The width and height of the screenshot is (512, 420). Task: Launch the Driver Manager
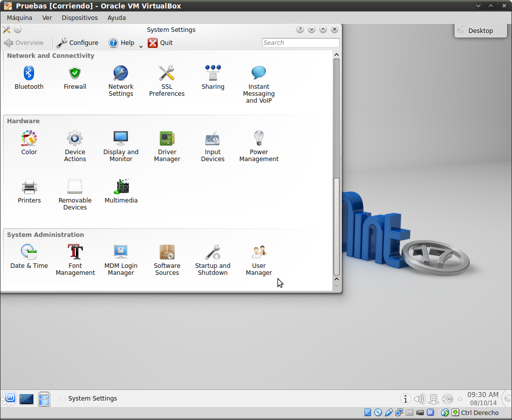tap(167, 147)
